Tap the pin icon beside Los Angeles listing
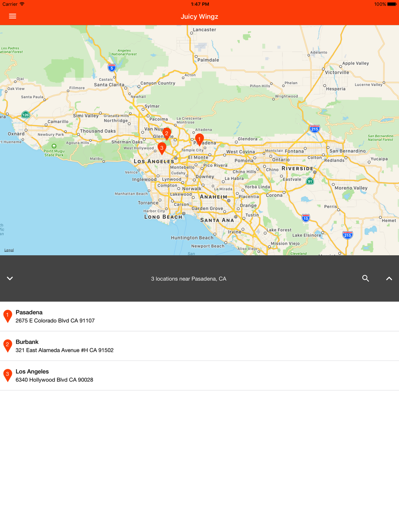Image resolution: width=399 pixels, height=532 pixels. (8, 375)
